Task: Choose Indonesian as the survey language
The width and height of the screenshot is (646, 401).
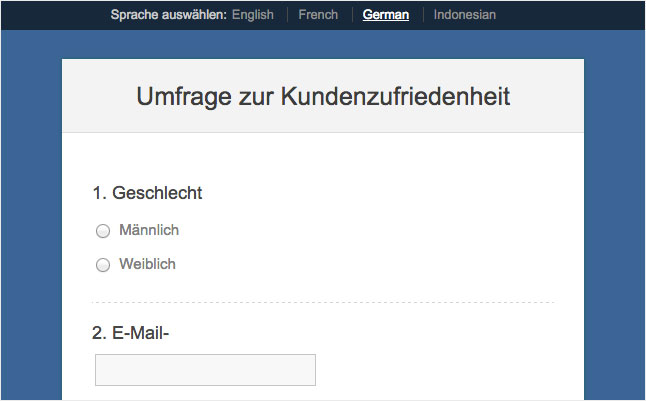Action: (464, 15)
